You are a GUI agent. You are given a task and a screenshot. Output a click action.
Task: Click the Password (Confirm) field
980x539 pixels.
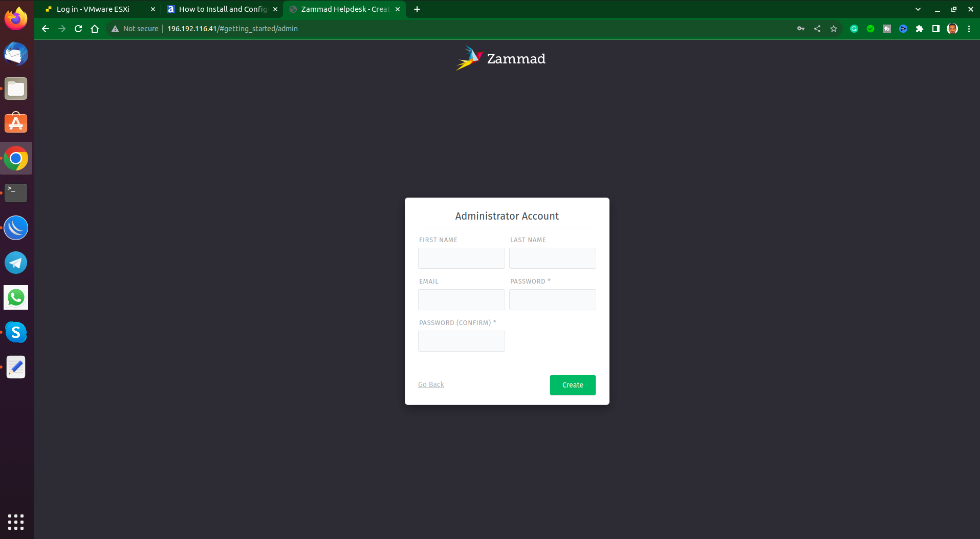coord(462,341)
